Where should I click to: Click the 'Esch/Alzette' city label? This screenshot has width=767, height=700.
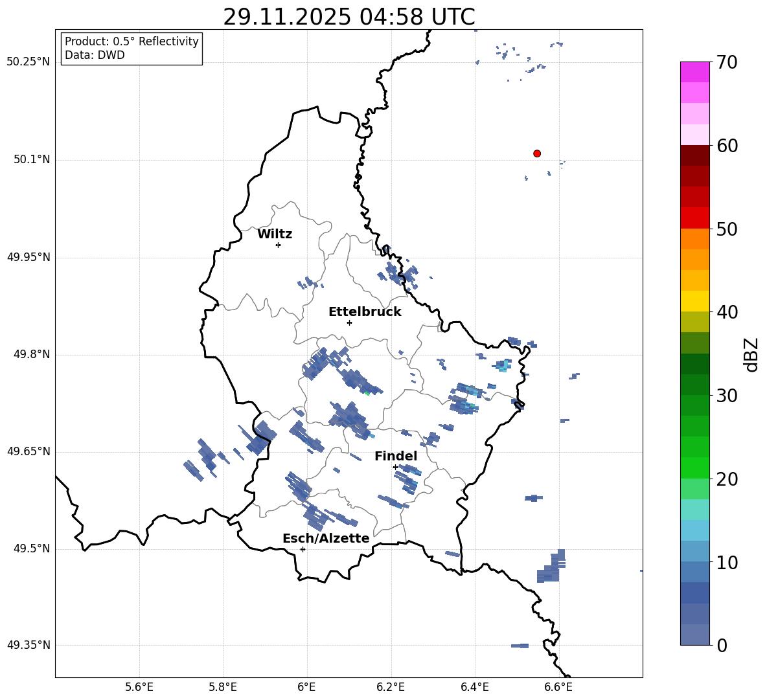pos(326,538)
